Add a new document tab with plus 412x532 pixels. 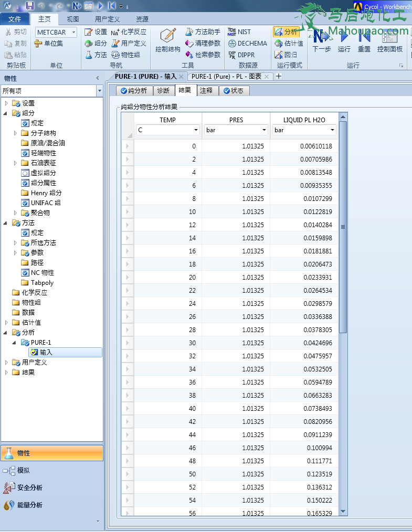[x=279, y=77]
